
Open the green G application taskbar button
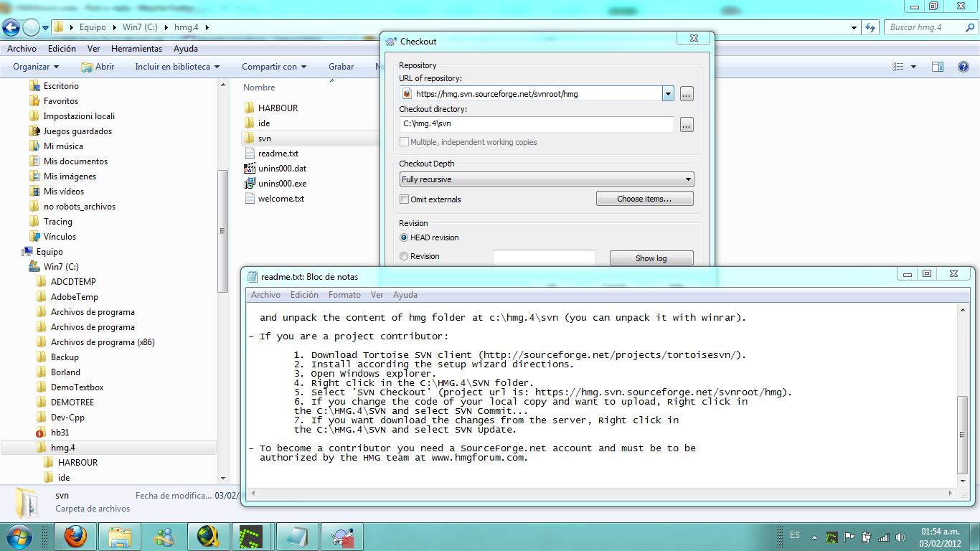[252, 537]
